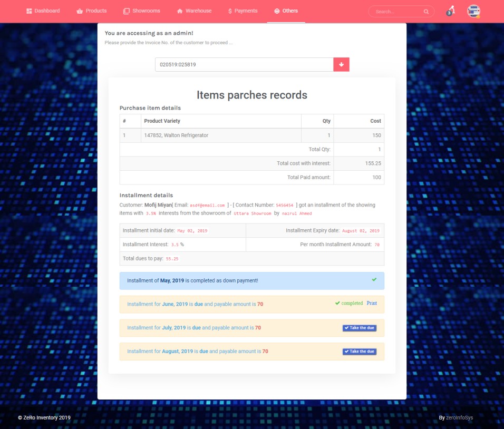
Task: Click the Warehouse home icon
Action: click(180, 11)
